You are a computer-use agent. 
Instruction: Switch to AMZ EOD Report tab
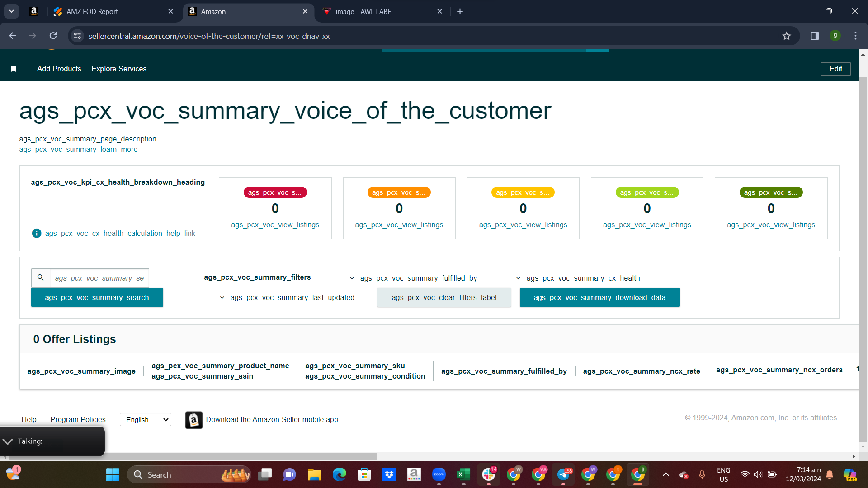click(x=113, y=11)
